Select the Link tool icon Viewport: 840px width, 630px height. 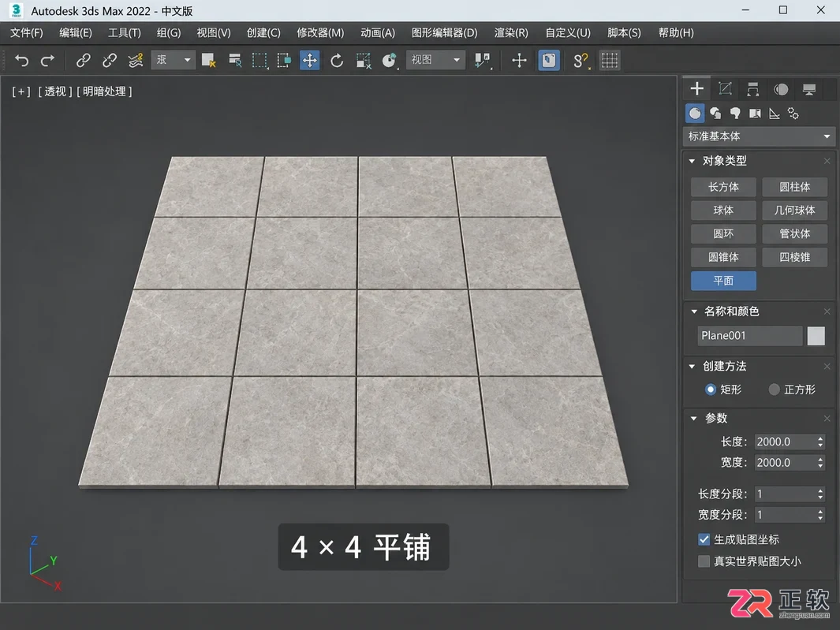83,61
